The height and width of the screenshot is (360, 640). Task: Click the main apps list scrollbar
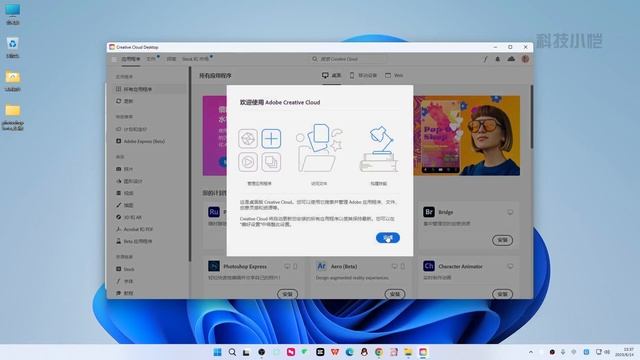(531, 117)
